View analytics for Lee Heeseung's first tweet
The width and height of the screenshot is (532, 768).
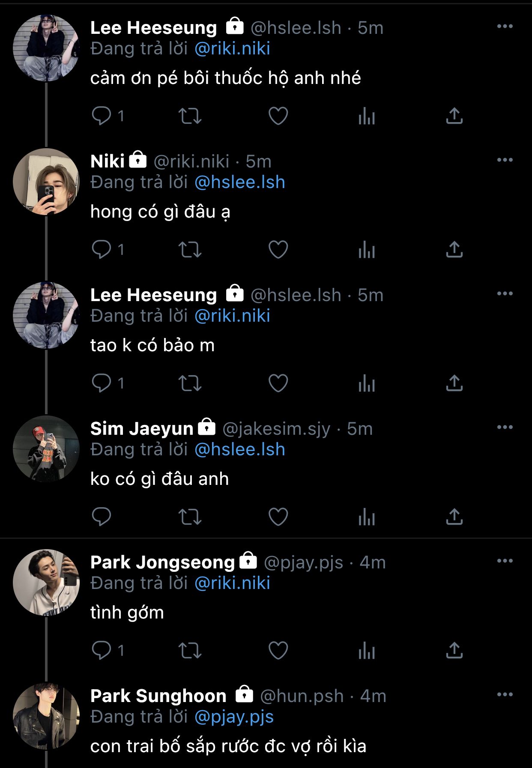click(x=367, y=116)
